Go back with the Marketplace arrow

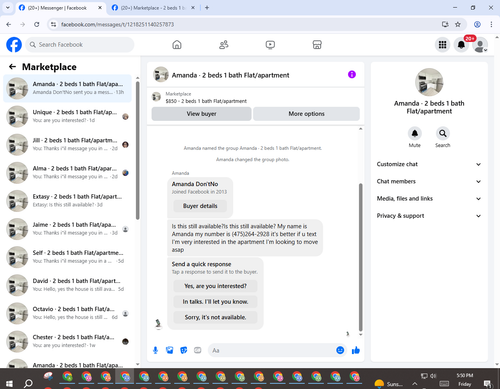click(x=12, y=67)
